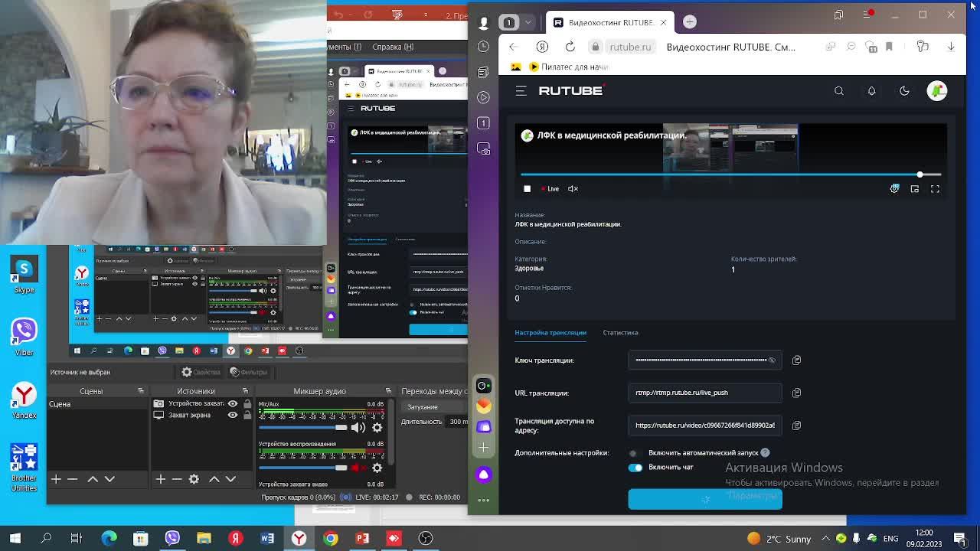Go back in the browser
980x551 pixels.
513,47
